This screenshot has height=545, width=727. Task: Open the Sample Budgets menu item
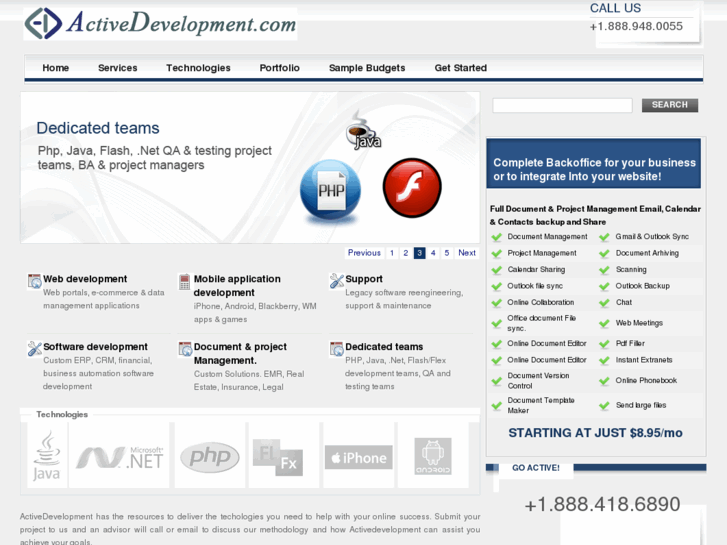point(367,68)
